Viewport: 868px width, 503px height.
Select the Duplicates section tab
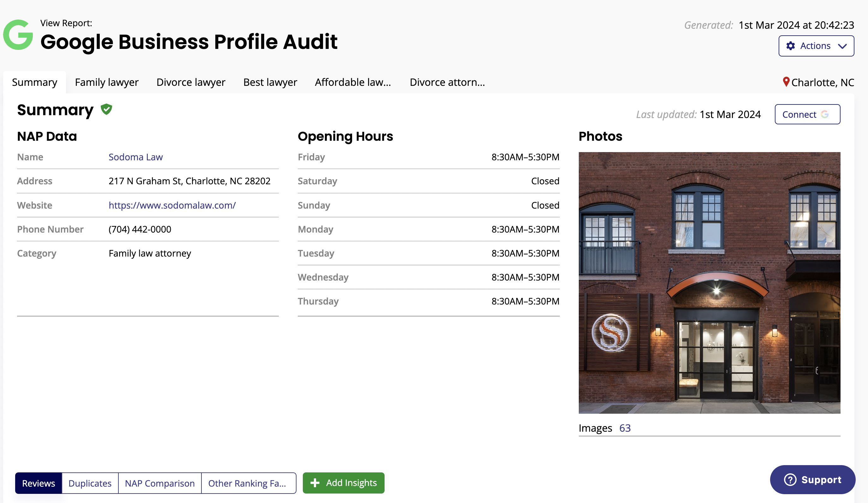point(90,483)
